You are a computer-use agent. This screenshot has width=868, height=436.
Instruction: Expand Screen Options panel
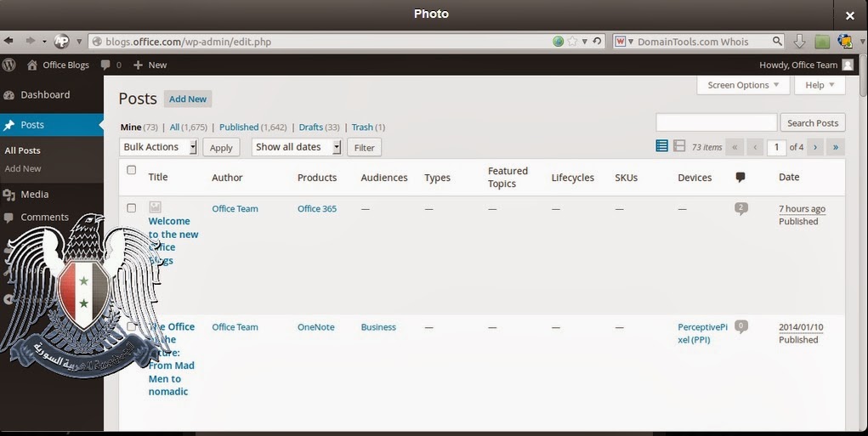pos(743,85)
